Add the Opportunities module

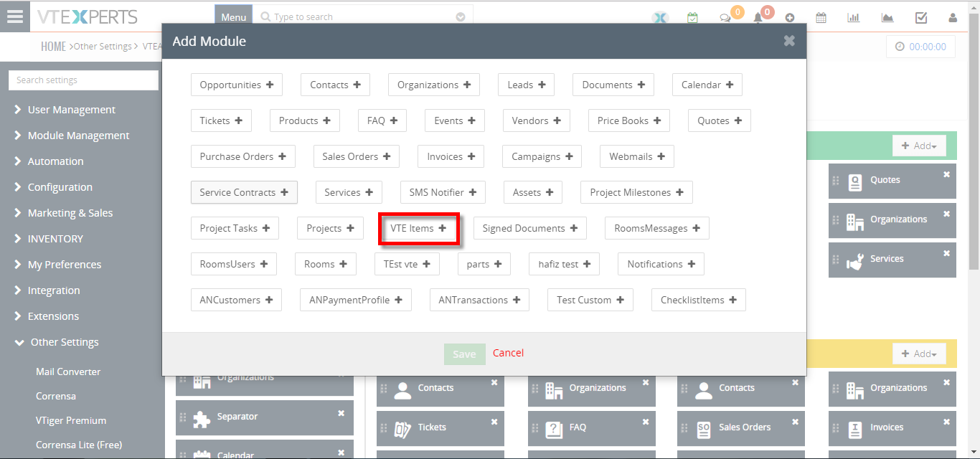point(237,85)
